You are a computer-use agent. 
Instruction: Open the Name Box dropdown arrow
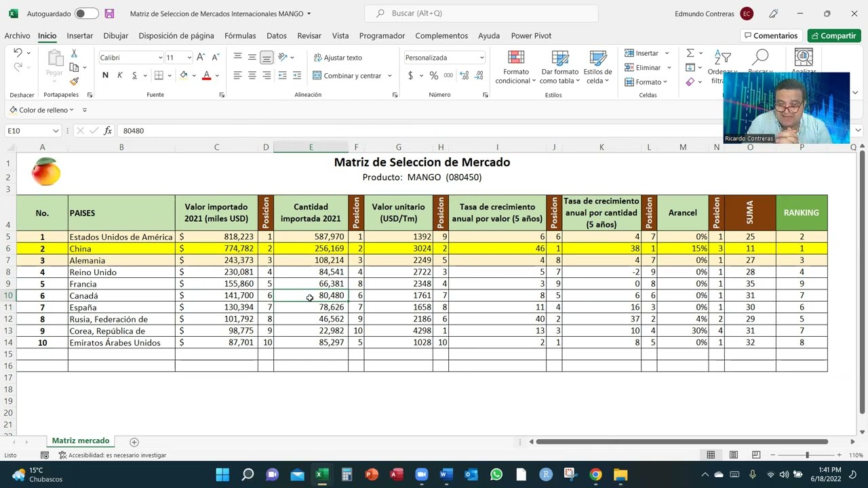tap(56, 130)
